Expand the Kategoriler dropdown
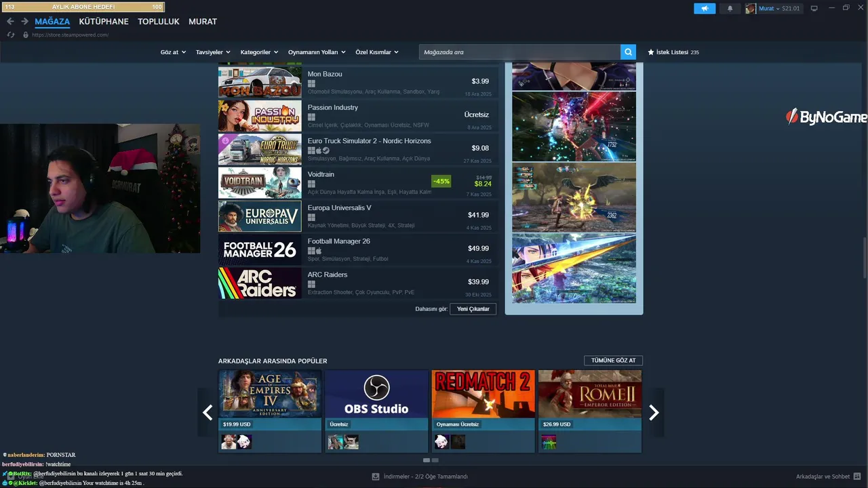This screenshot has height=488, width=868. 260,52
